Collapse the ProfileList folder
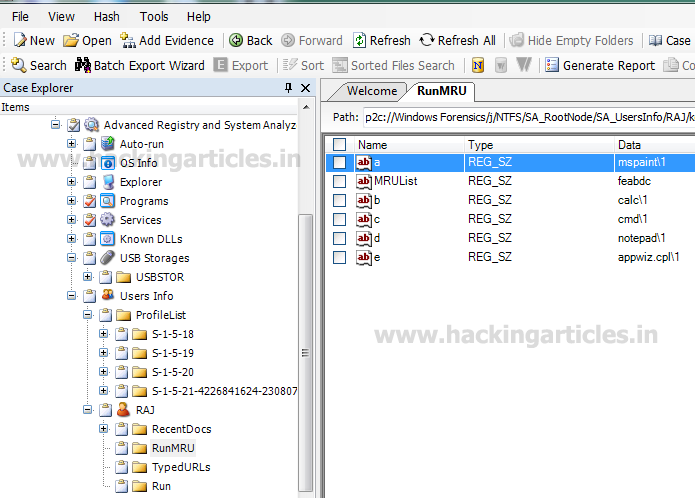This screenshot has width=695, height=498. (88, 315)
